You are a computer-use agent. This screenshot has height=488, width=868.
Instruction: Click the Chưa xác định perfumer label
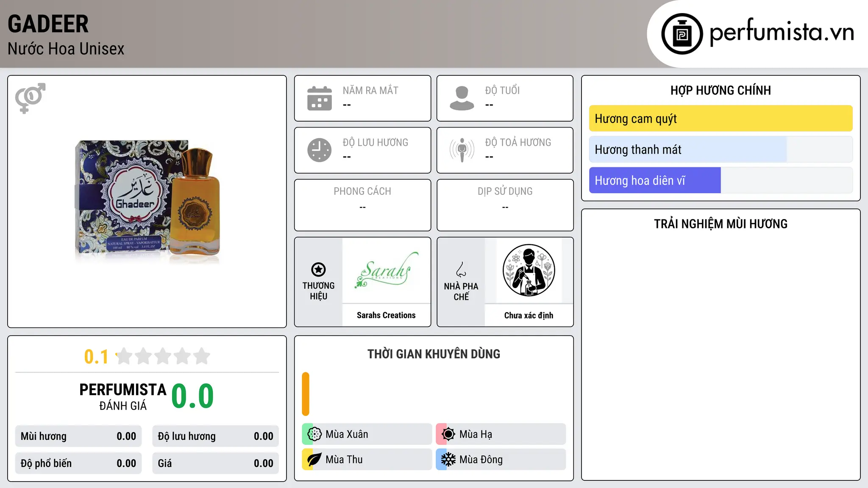pos(529,315)
